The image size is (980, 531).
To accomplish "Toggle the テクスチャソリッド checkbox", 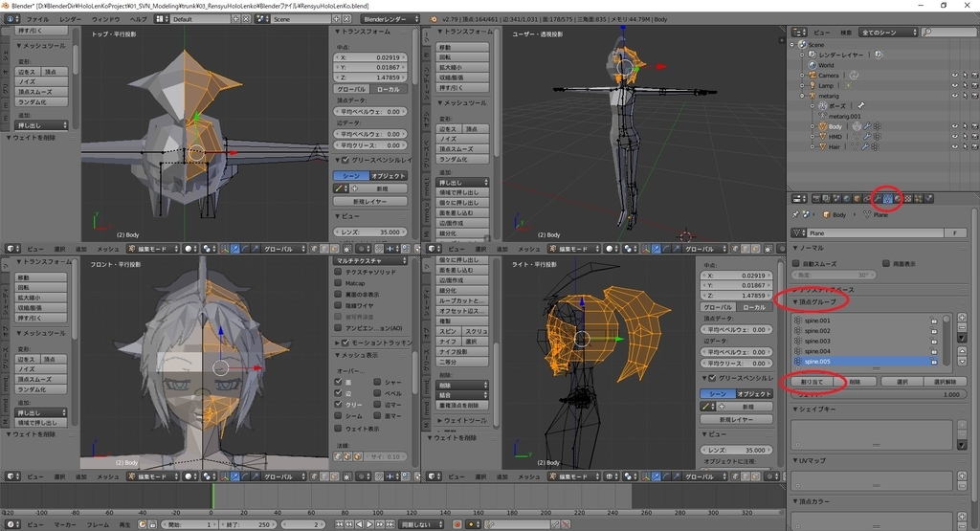I will point(338,272).
